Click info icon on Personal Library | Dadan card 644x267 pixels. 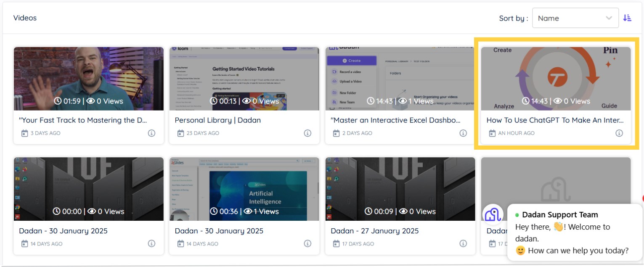(307, 133)
